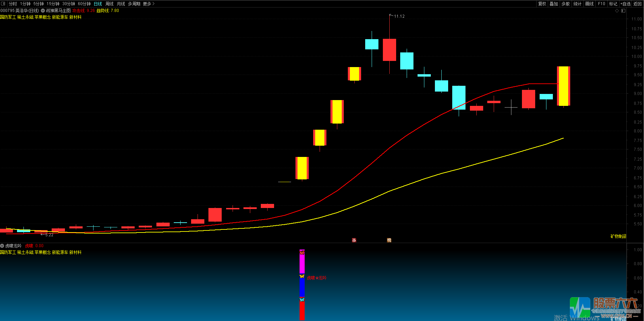This screenshot has width=644, height=321.
Task: Add the stock with +自选
Action: (625, 4)
